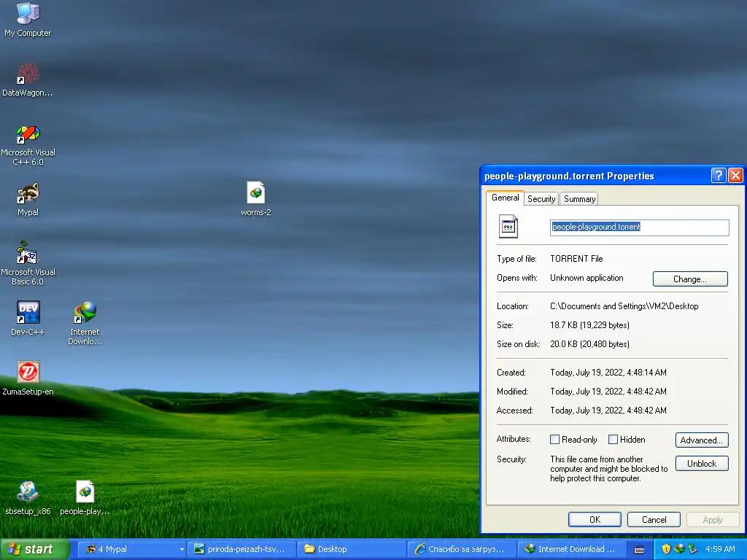Viewport: 747px width, 560px height.
Task: Open the Mypal taskbar group
Action: click(132, 549)
